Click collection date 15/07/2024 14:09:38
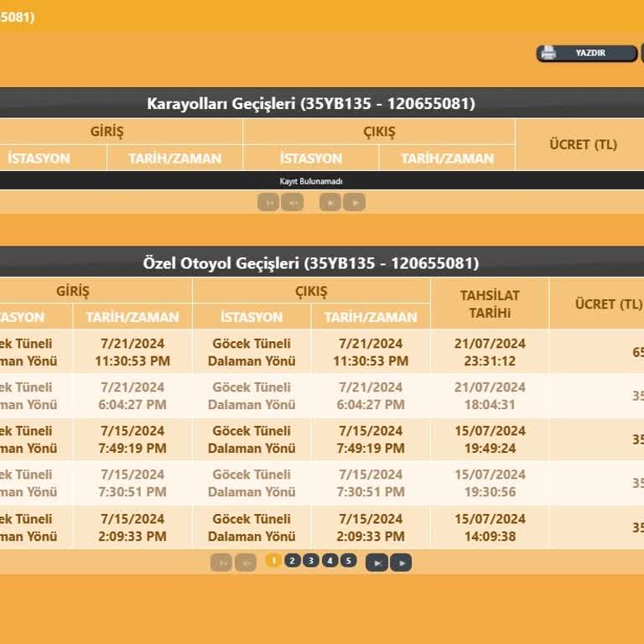644x644 pixels. tap(490, 527)
